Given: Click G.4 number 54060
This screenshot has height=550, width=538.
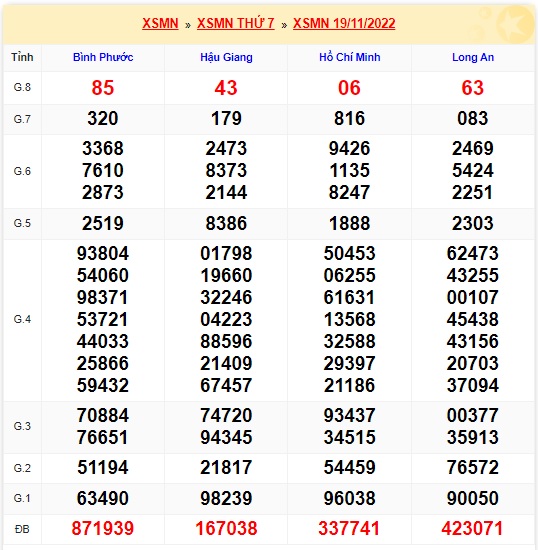Looking at the screenshot, I should coord(103,275).
